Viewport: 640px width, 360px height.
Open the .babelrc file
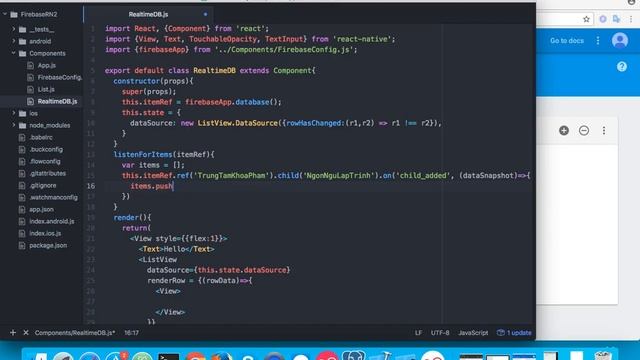point(41,137)
